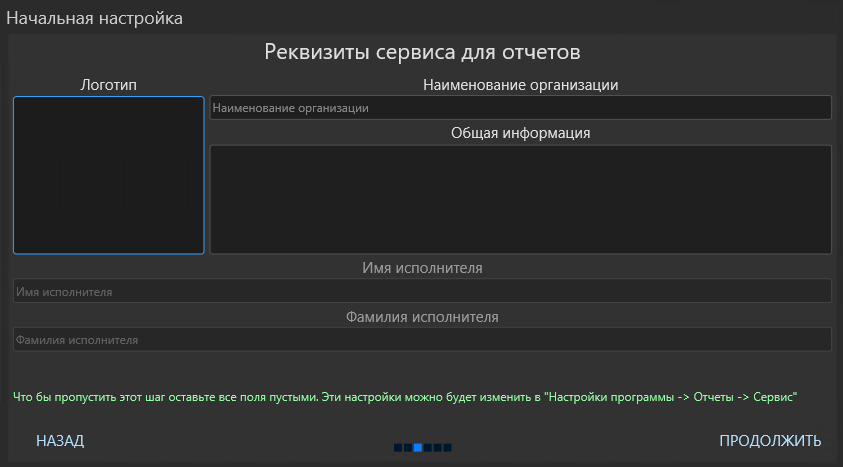Go back with the НАЗАД button
Screen dimensions: 843x467
pyautogui.click(x=60, y=441)
